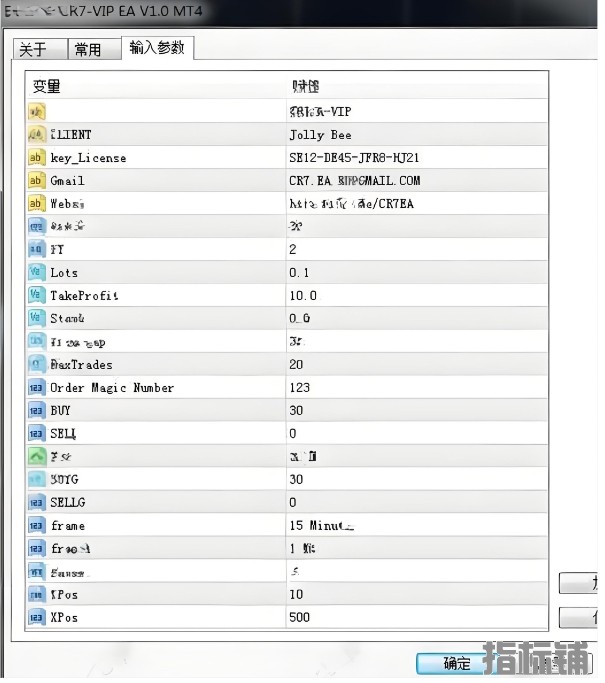Select the 输入参数 tab

pyautogui.click(x=156, y=48)
